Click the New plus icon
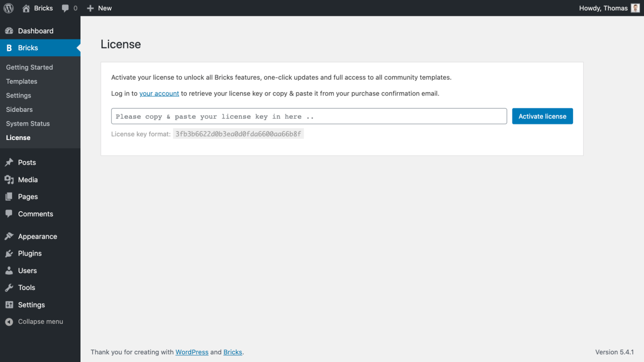 click(x=90, y=8)
